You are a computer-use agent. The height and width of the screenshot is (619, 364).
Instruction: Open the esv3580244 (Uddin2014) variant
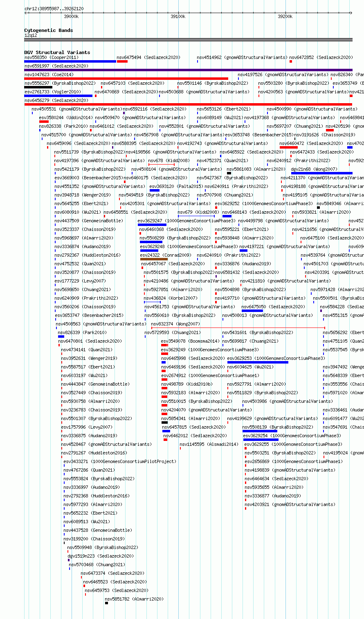tap(66, 118)
